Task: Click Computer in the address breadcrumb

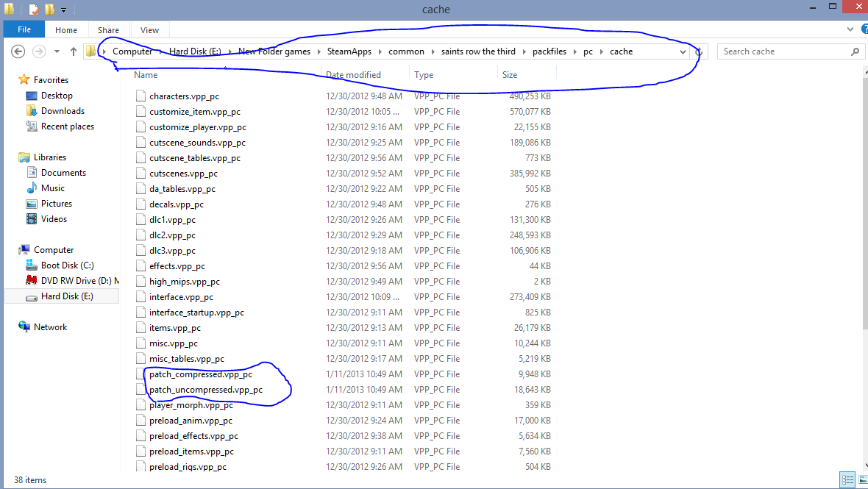Action: click(132, 51)
